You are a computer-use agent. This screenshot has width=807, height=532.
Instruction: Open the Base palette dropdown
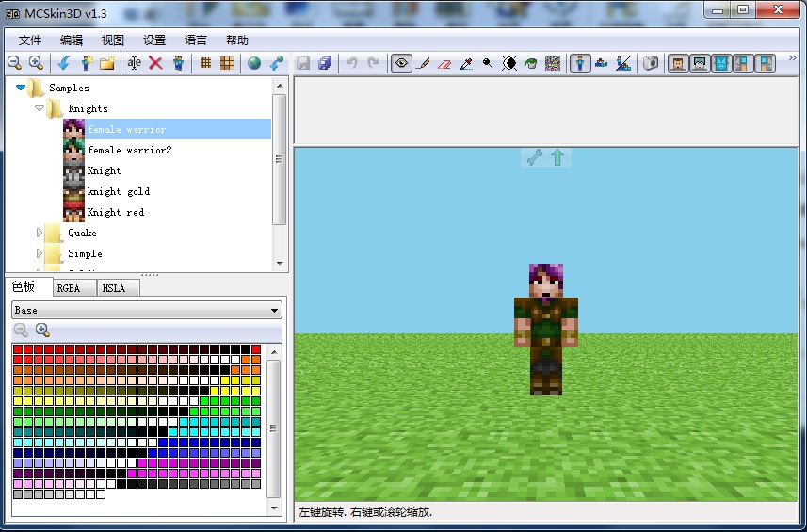[x=146, y=310]
